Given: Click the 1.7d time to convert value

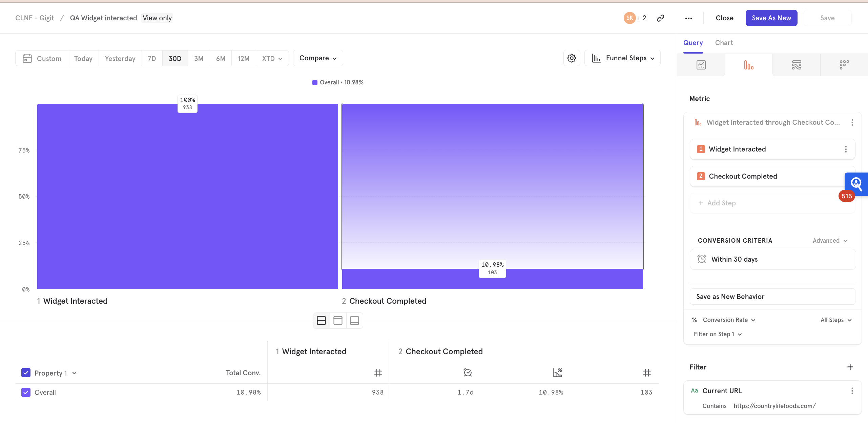Looking at the screenshot, I should [465, 392].
